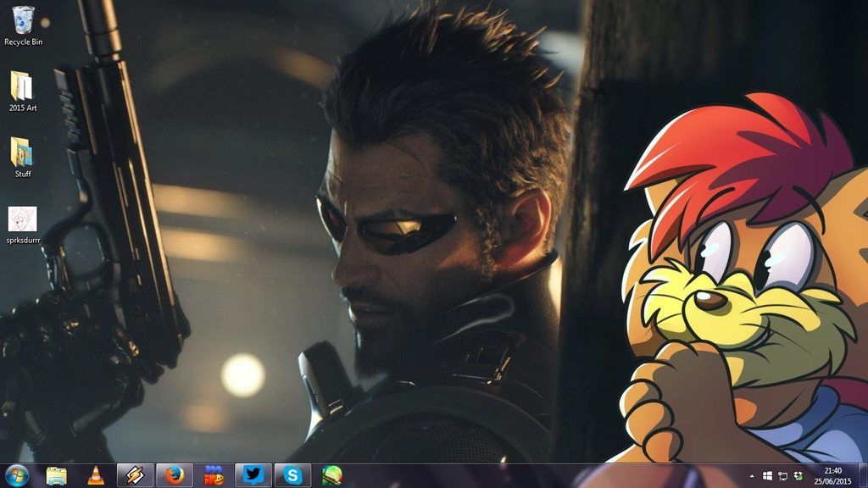Image resolution: width=868 pixels, height=488 pixels.
Task: Open the colorful pixel-art app on taskbar
Action: coord(214,476)
